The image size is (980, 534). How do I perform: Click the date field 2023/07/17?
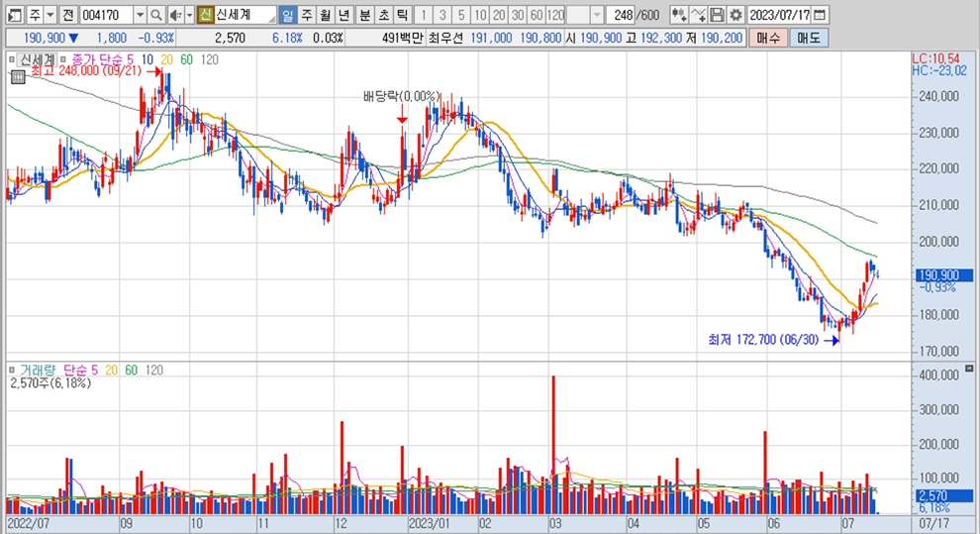point(779,15)
